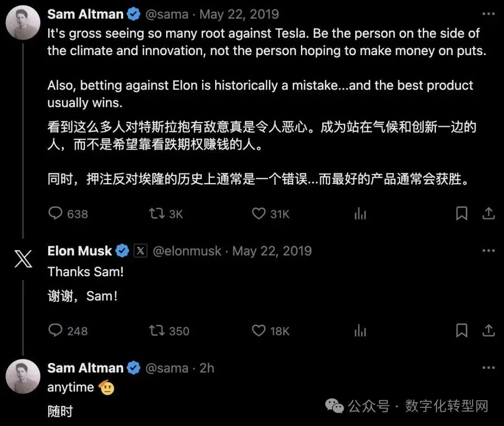Reply to Sam Altman's Tesla tweet
Viewport: 504px width, 426px height.
[56, 214]
